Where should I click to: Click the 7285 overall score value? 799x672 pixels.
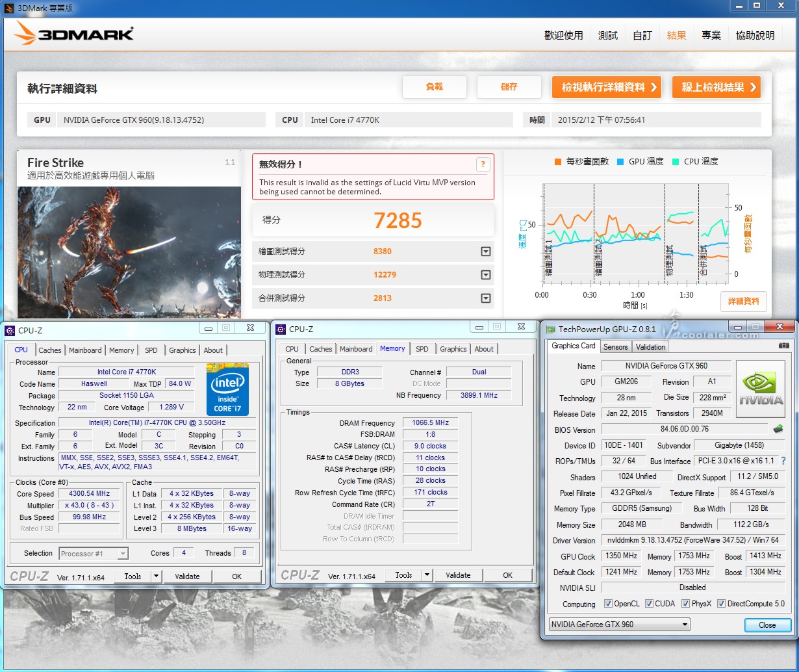[398, 221]
